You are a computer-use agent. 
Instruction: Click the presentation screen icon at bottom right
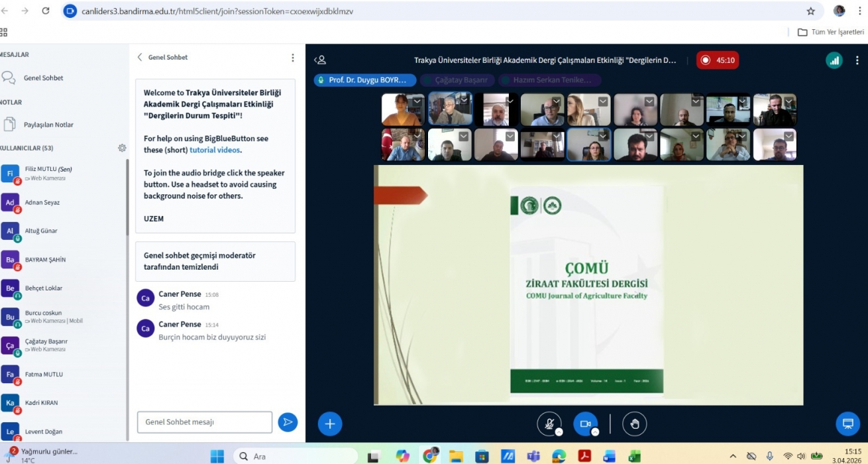[x=847, y=424]
